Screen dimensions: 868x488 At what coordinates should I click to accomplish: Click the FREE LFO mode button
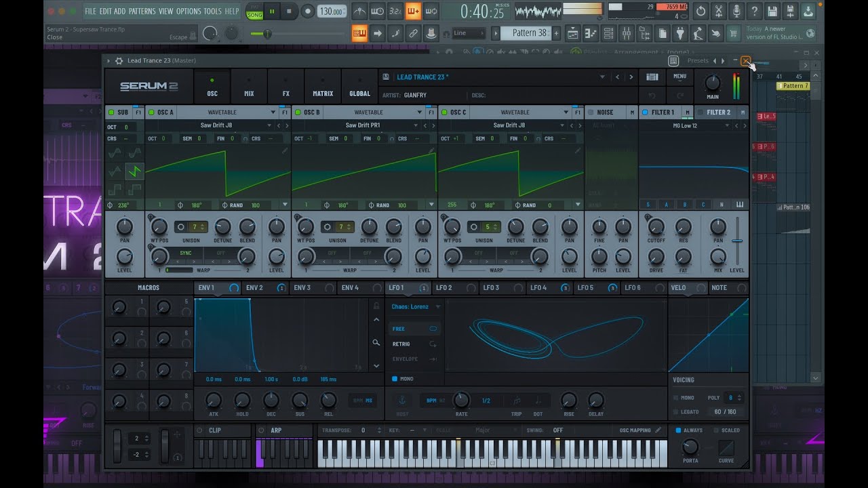[414, 329]
